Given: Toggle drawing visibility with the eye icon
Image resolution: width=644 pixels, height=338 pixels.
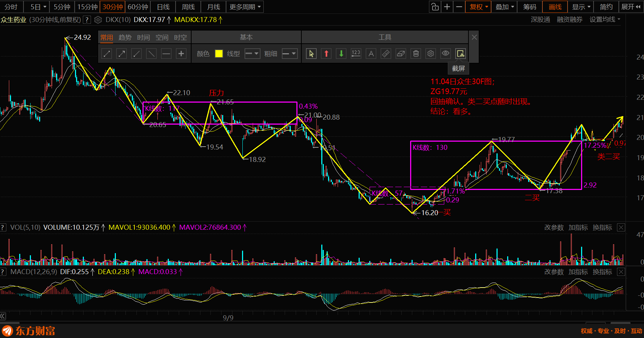Looking at the screenshot, I should (446, 54).
